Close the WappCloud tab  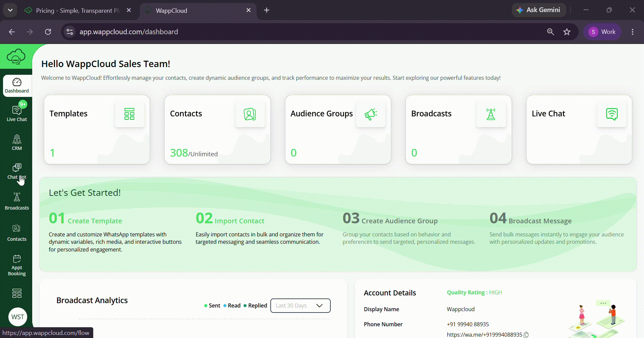coord(249,10)
